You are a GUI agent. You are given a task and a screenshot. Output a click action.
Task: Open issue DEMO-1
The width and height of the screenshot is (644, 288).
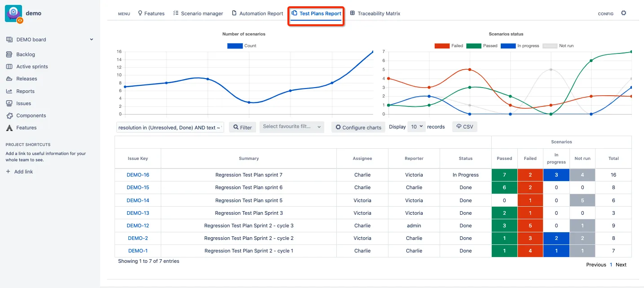[x=138, y=251]
